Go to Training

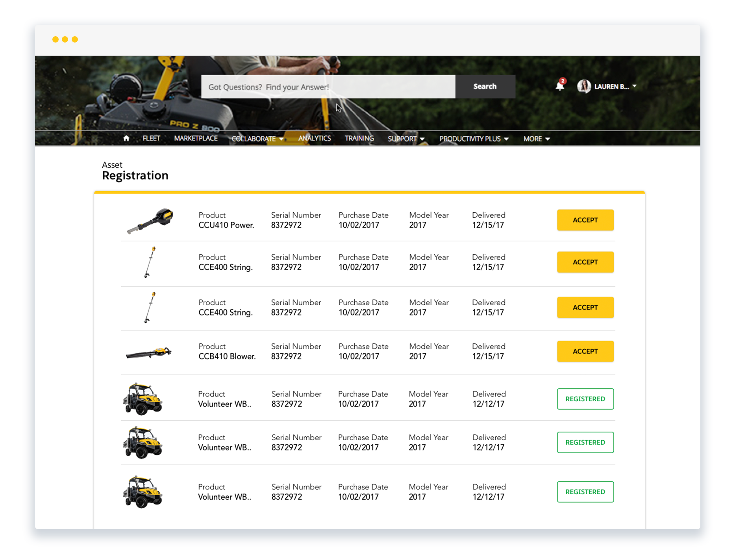(x=359, y=138)
